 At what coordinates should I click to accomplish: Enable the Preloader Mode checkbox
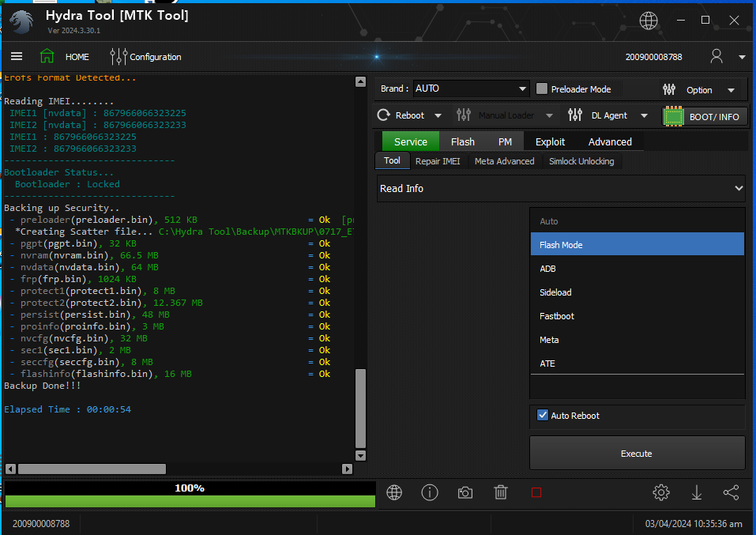pyautogui.click(x=542, y=89)
